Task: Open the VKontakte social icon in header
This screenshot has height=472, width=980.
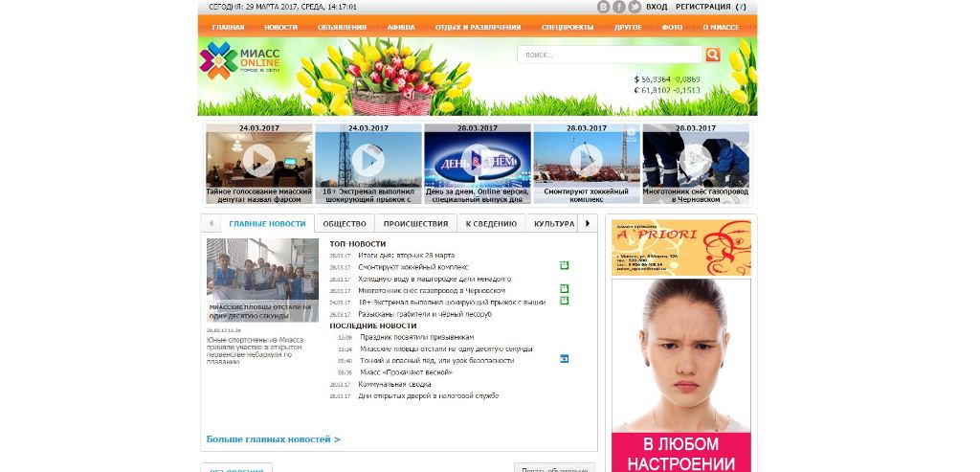Action: 603,7
